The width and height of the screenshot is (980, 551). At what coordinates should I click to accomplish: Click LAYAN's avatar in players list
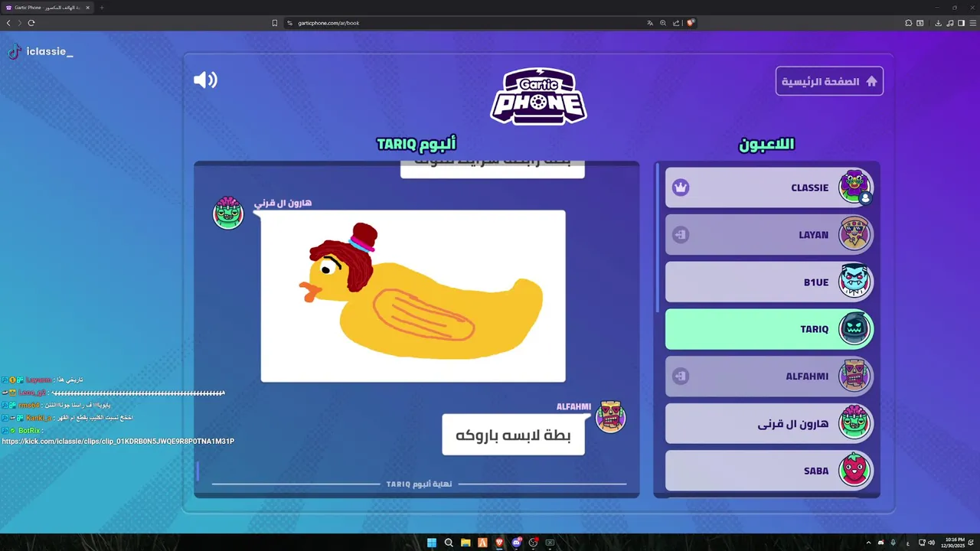coord(854,234)
